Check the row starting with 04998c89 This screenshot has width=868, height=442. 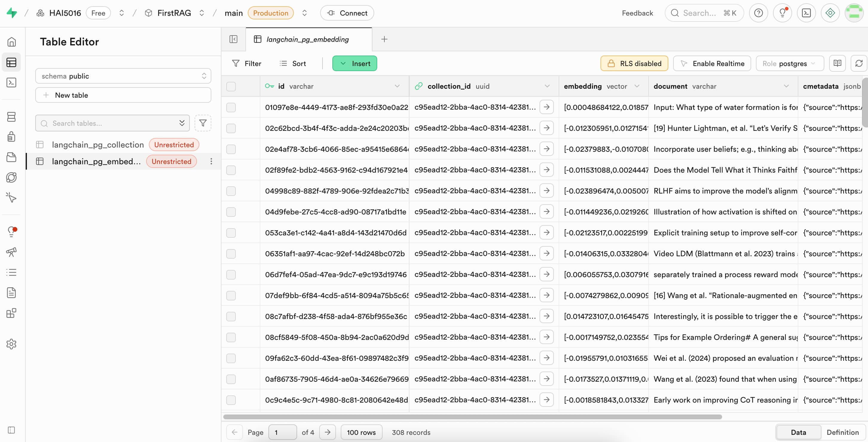click(x=231, y=191)
